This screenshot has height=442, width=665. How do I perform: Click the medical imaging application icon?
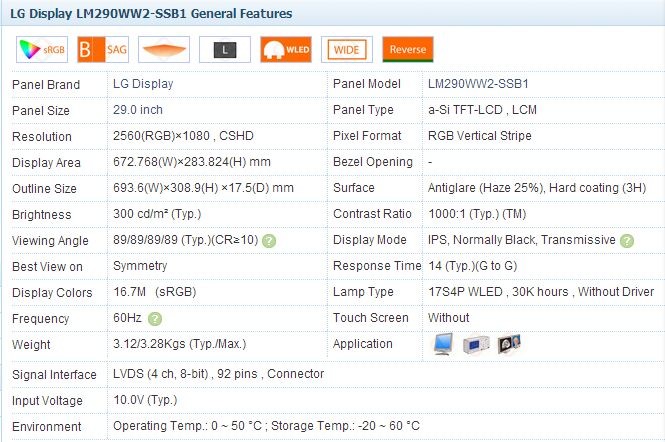(509, 344)
